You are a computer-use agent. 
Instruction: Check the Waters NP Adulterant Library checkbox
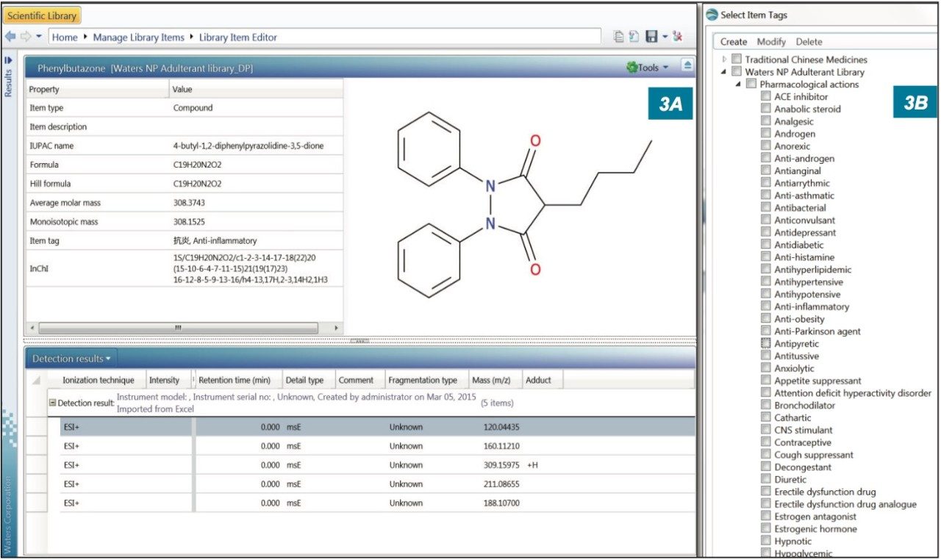(x=737, y=71)
